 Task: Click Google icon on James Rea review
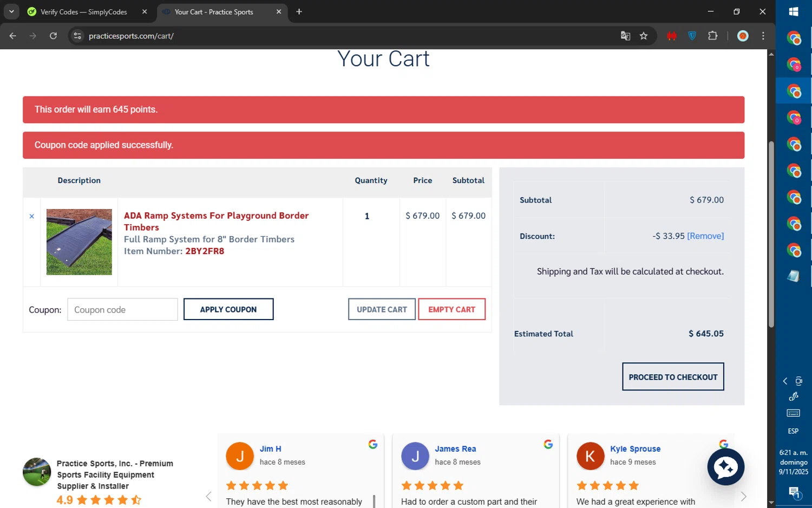point(548,444)
